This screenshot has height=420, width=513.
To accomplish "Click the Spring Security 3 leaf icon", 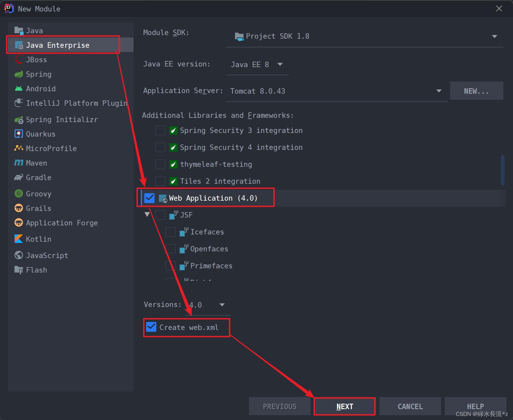I will pos(173,131).
